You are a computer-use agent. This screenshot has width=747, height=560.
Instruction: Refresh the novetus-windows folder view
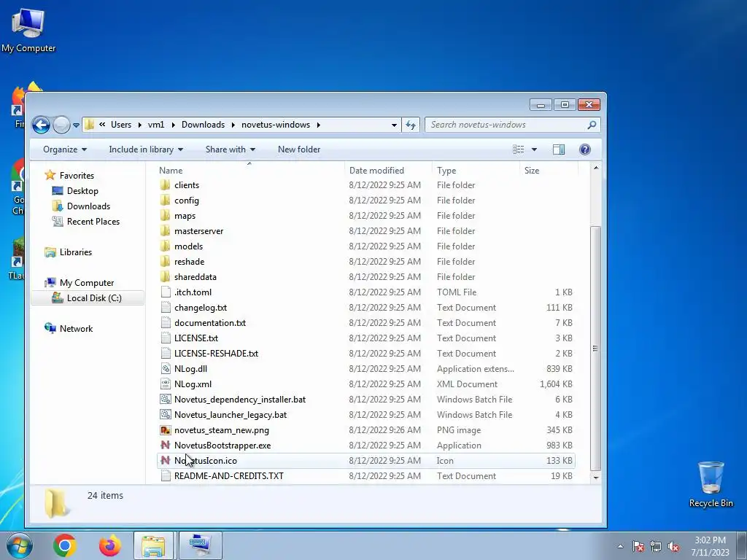point(411,125)
